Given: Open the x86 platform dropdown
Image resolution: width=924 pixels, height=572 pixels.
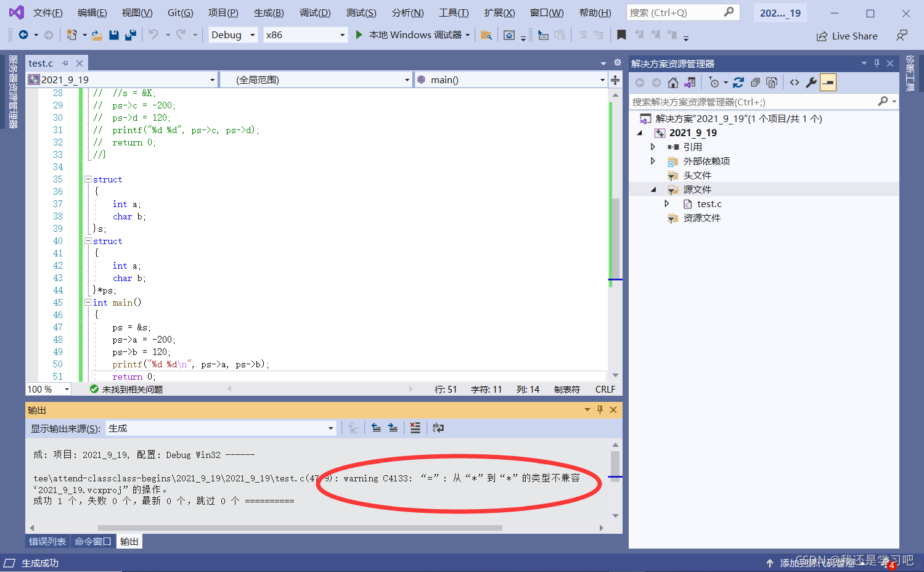Looking at the screenshot, I should [x=305, y=35].
